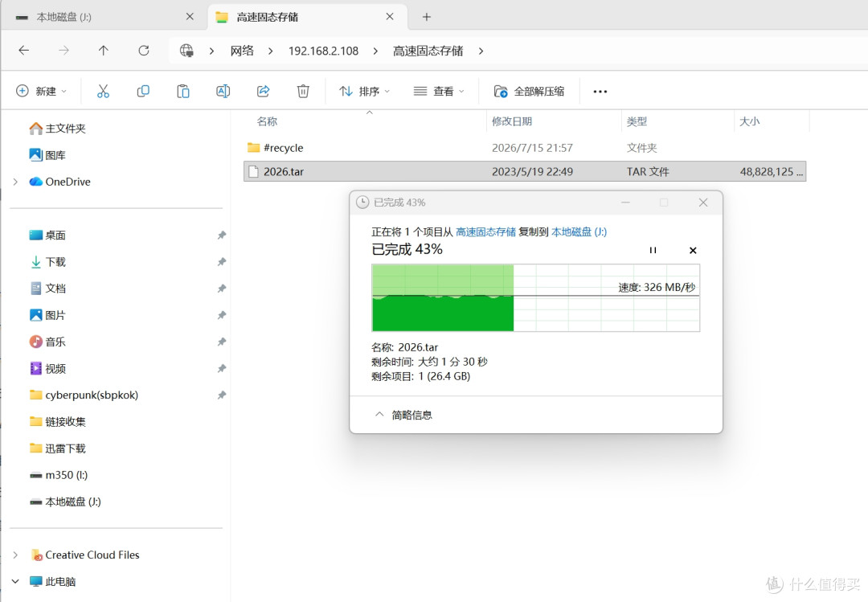868x602 pixels.
Task: Open m350 (I:) drive in sidebar
Action: coord(59,475)
